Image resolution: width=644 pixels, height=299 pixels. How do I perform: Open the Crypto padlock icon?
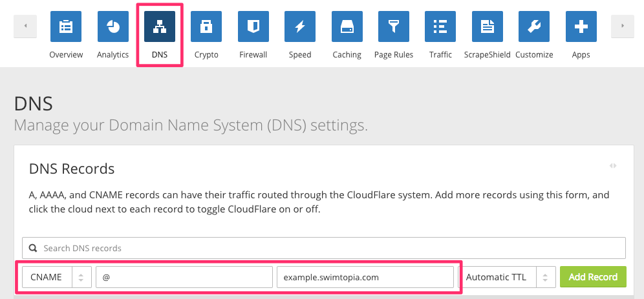[206, 26]
